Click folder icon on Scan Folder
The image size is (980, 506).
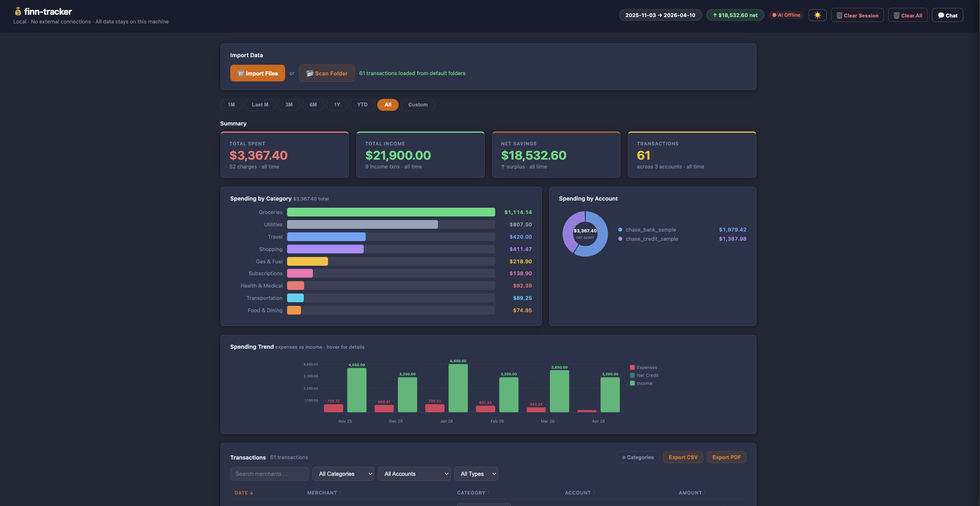point(310,73)
